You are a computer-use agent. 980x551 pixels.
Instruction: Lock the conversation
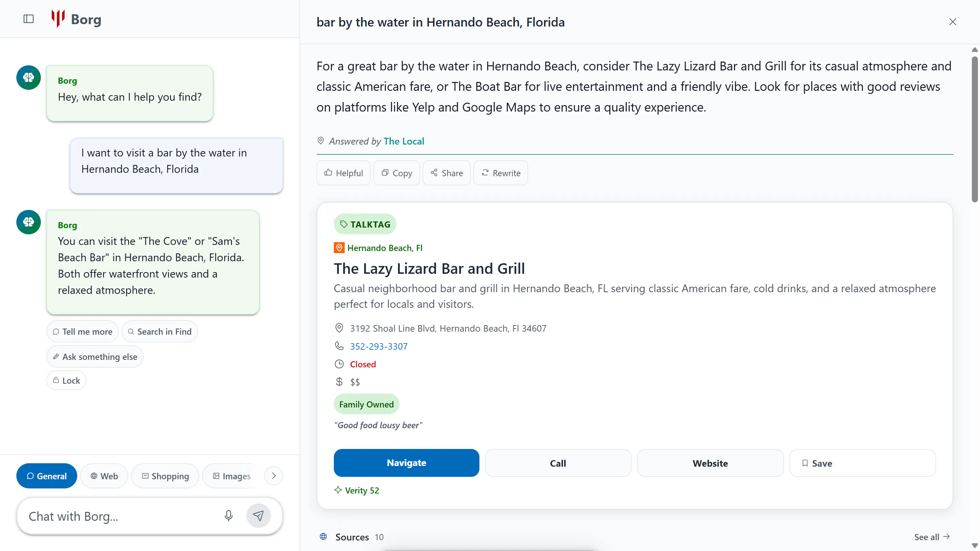click(x=66, y=380)
